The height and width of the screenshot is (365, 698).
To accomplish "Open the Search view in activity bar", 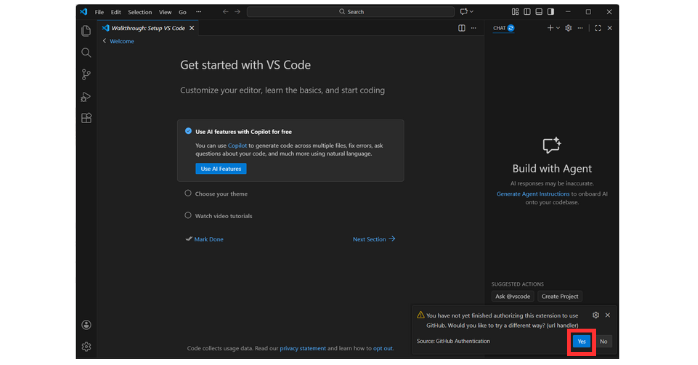I will 86,53.
